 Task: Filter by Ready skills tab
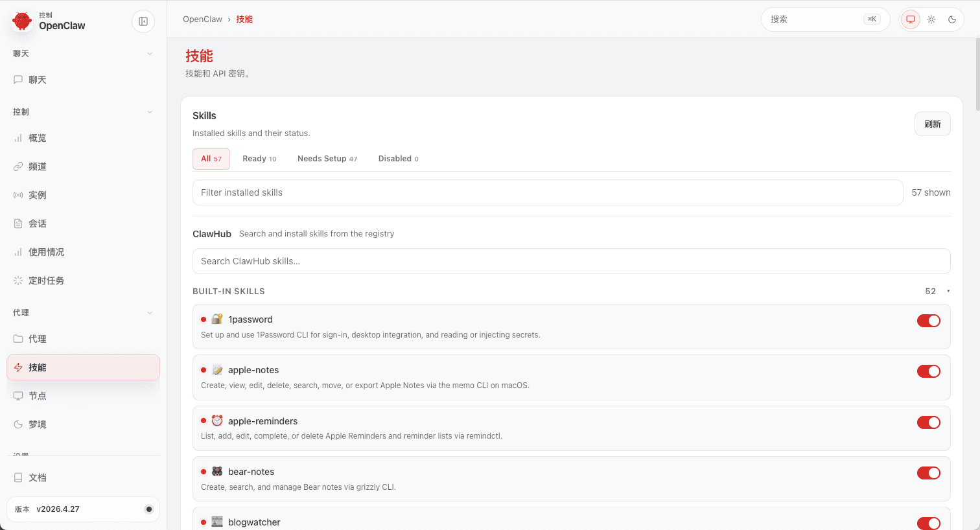click(x=259, y=159)
